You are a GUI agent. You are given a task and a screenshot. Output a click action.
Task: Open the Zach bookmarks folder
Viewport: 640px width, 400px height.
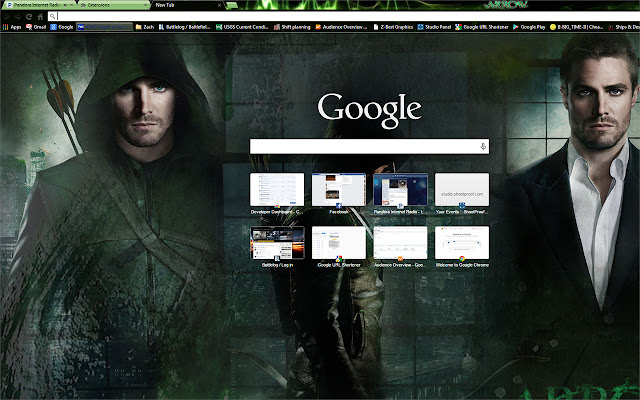[x=144, y=27]
